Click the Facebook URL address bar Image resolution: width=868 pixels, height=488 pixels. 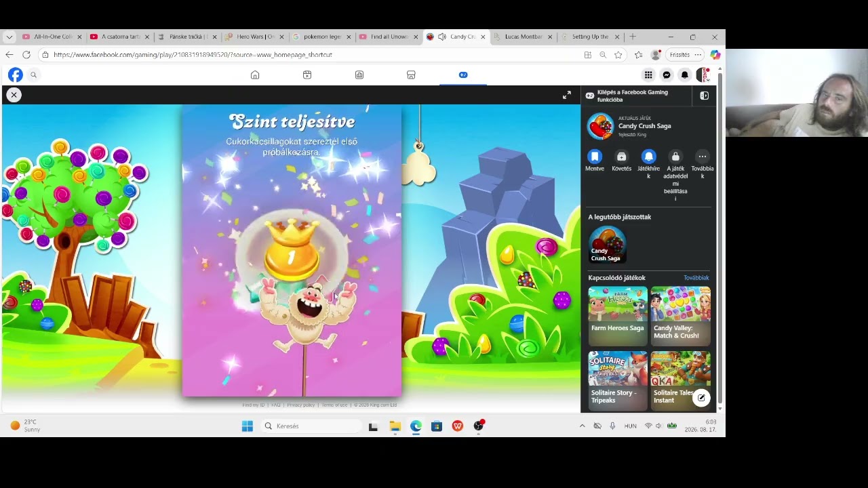pyautogui.click(x=312, y=55)
